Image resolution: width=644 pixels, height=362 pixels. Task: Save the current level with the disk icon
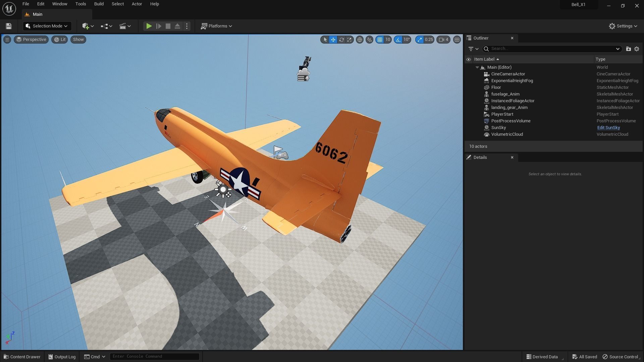pyautogui.click(x=9, y=26)
